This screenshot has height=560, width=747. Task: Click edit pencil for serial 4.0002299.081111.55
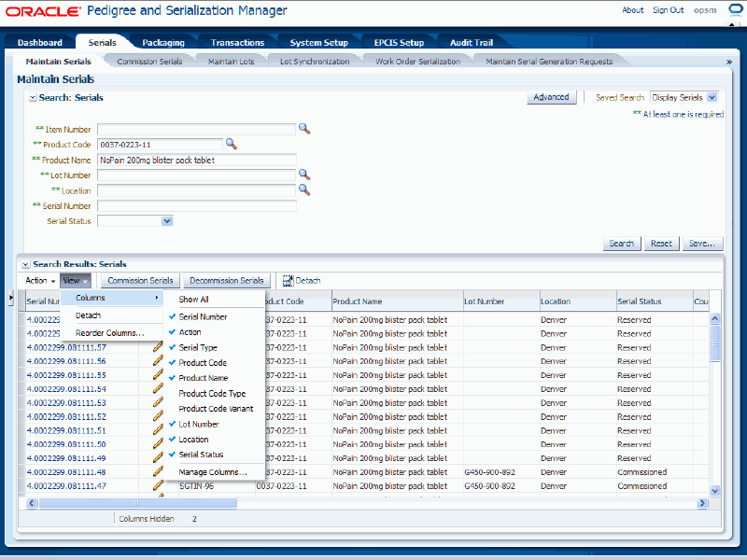(x=158, y=375)
